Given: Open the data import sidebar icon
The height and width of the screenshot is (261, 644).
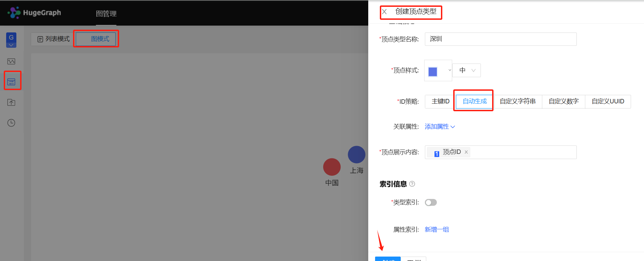Looking at the screenshot, I should (x=11, y=102).
